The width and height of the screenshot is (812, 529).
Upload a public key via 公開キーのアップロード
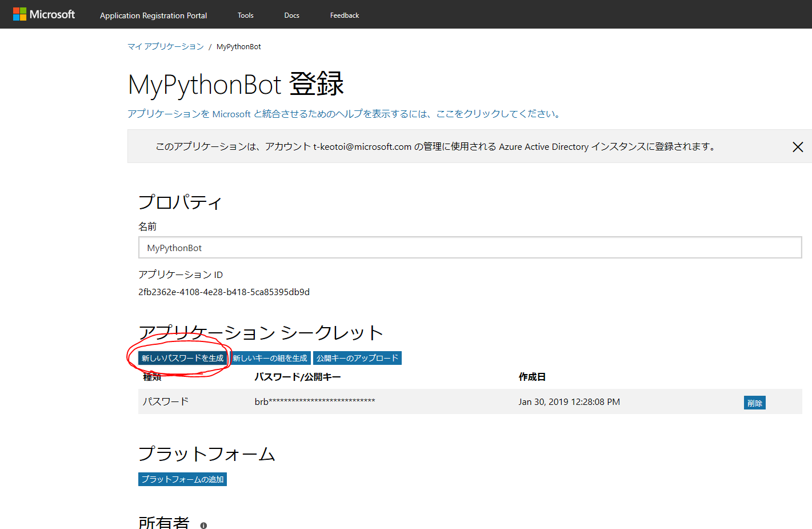357,357
